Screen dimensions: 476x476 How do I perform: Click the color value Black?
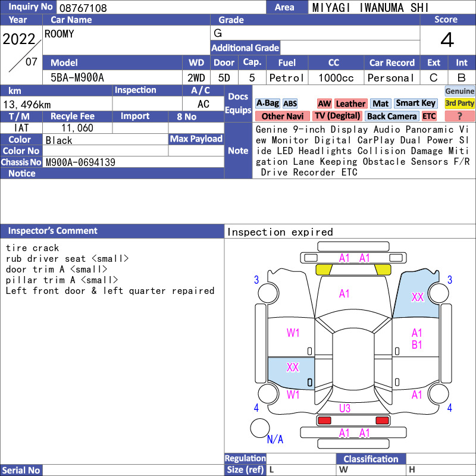tap(59, 140)
